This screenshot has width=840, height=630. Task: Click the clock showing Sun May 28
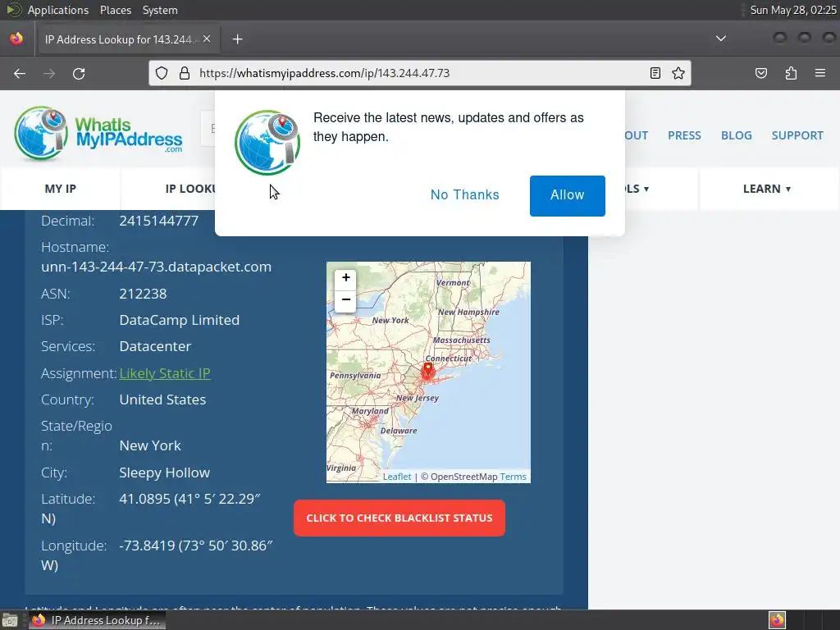point(793,10)
